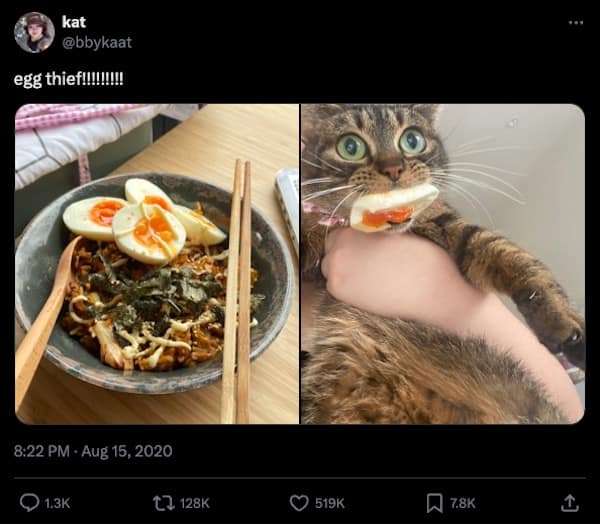Image resolution: width=600 pixels, height=524 pixels.
Task: Like the tweet with the heart icon
Action: 298,503
